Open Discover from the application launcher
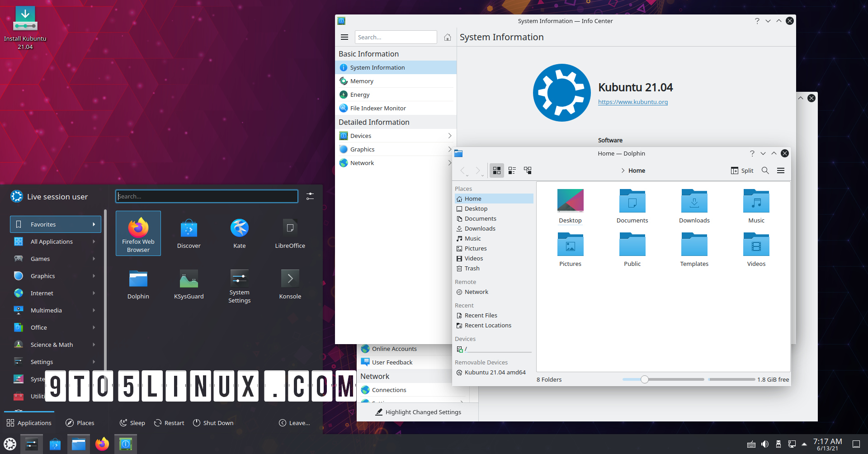Image resolution: width=868 pixels, height=454 pixels. coord(189,233)
